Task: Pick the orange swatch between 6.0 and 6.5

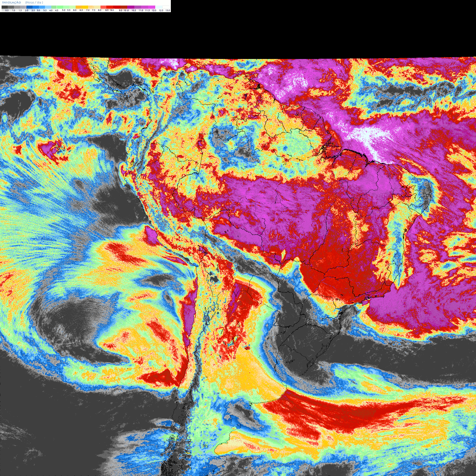Action: coord(79,7)
